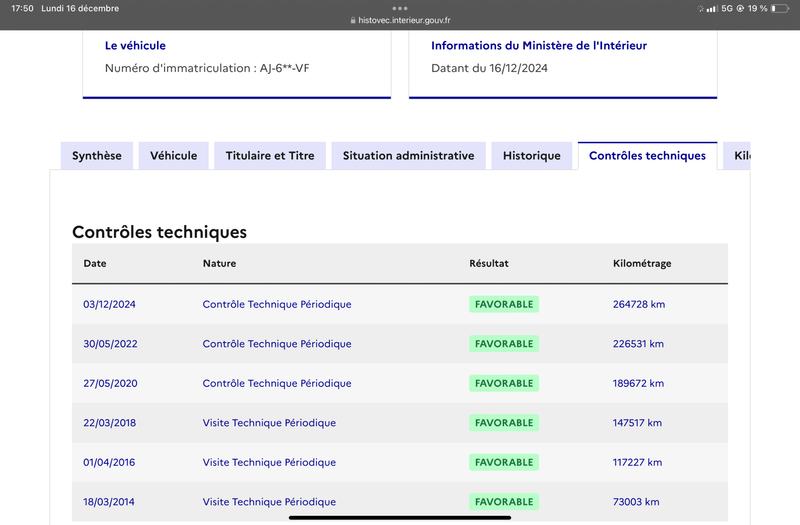Click the FAVORABLE badge for 18/03/2014

pos(504,502)
